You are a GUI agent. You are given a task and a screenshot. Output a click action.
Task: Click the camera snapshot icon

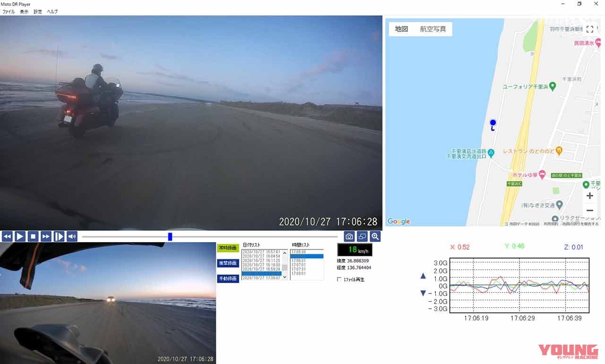tap(348, 236)
